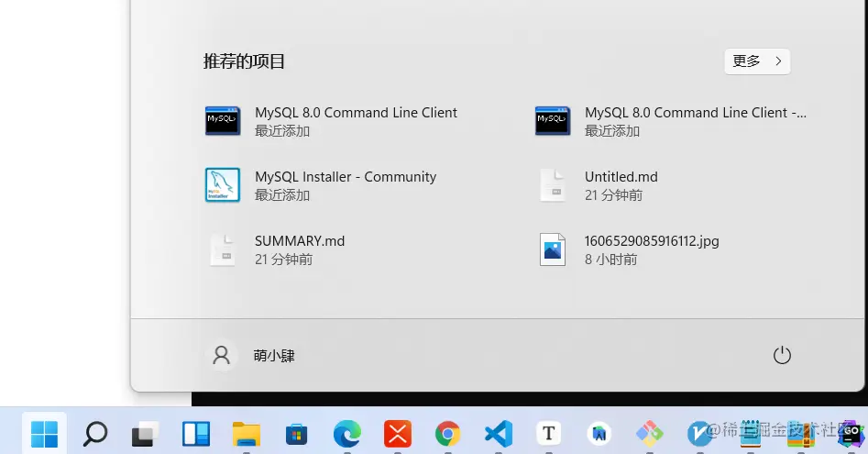Image resolution: width=868 pixels, height=454 pixels.
Task: Launch Microsoft Edge from the taskbar
Action: (x=347, y=434)
